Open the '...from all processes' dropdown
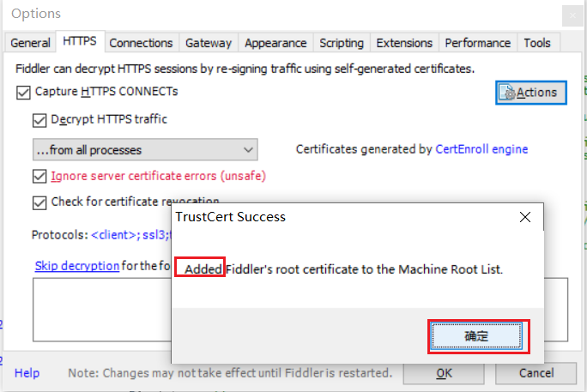This screenshot has height=392, width=587. pos(145,150)
